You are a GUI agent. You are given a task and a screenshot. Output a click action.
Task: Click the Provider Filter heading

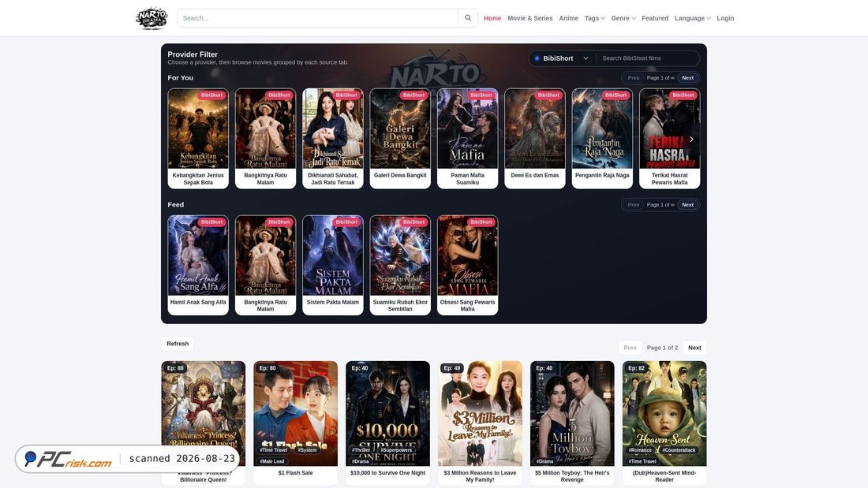(x=193, y=54)
